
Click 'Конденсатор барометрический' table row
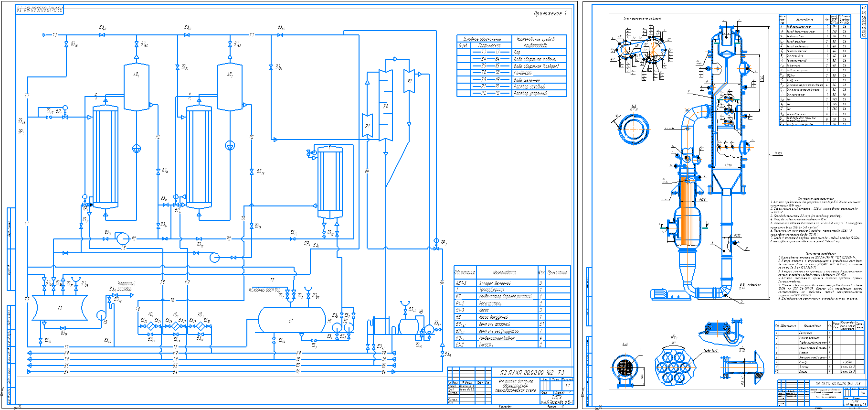[512, 297]
